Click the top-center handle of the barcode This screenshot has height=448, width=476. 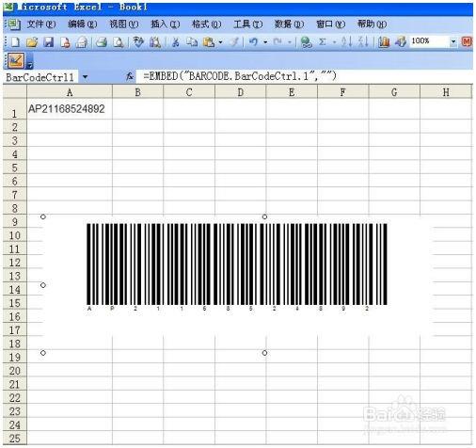[264, 216]
